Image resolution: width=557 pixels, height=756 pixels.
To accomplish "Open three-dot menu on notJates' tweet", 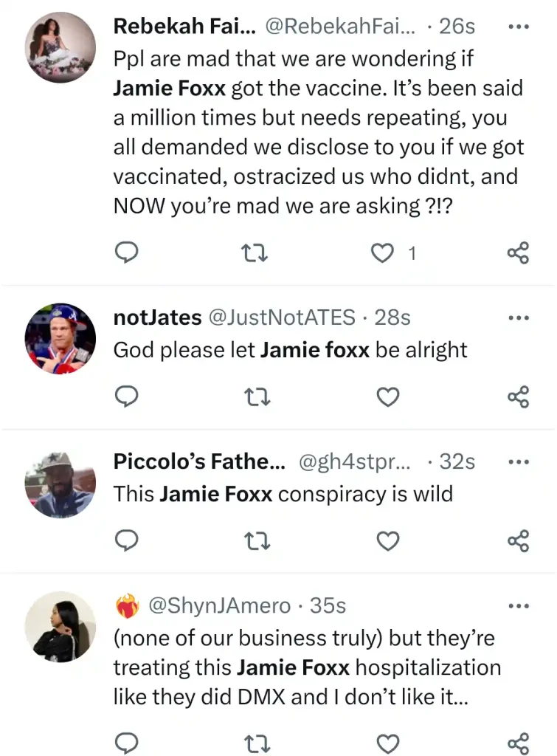I will click(519, 317).
